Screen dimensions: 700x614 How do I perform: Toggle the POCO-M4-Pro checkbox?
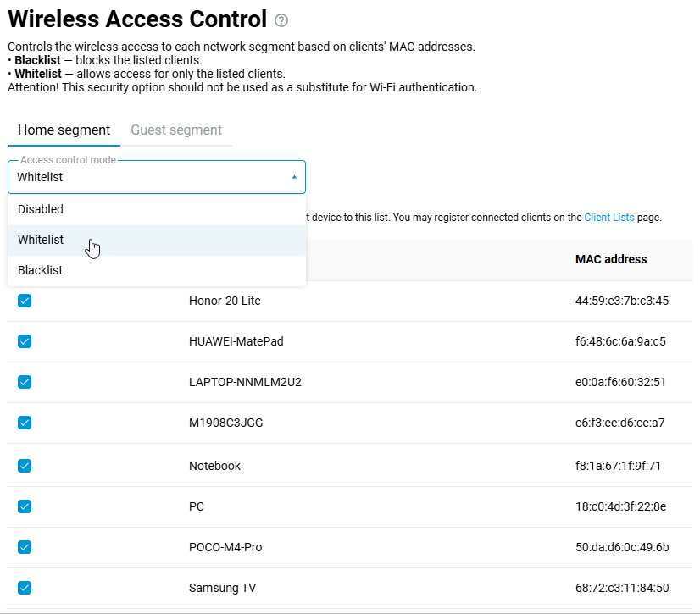pyautogui.click(x=25, y=547)
